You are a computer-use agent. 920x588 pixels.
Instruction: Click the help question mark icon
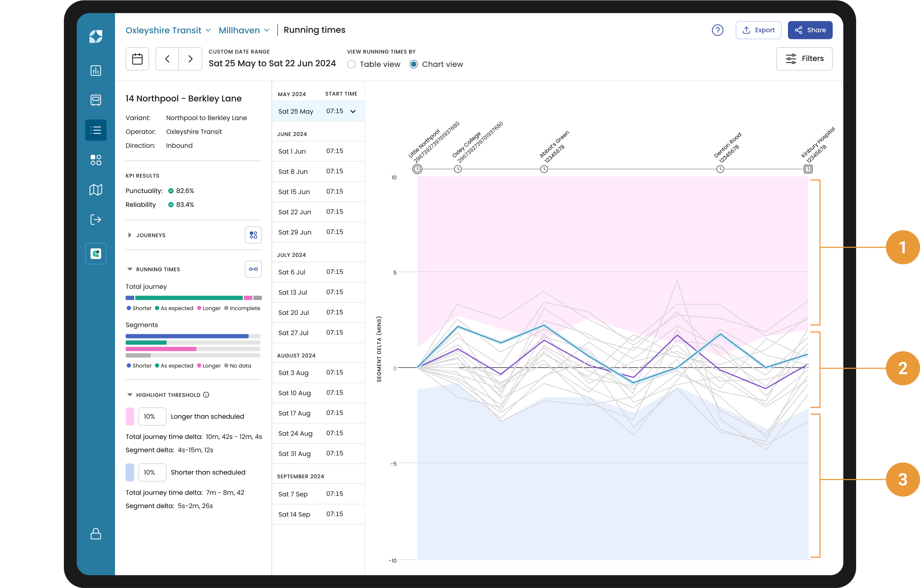click(x=717, y=30)
